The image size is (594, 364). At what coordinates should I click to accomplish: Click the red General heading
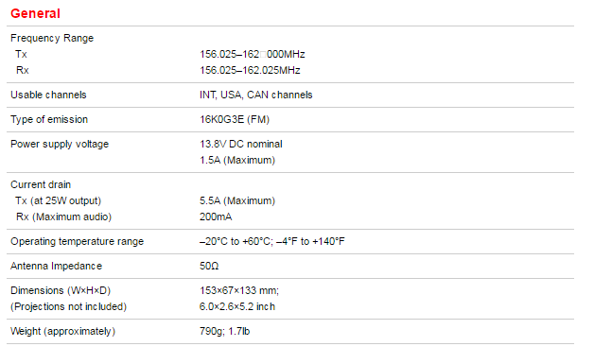(x=35, y=13)
